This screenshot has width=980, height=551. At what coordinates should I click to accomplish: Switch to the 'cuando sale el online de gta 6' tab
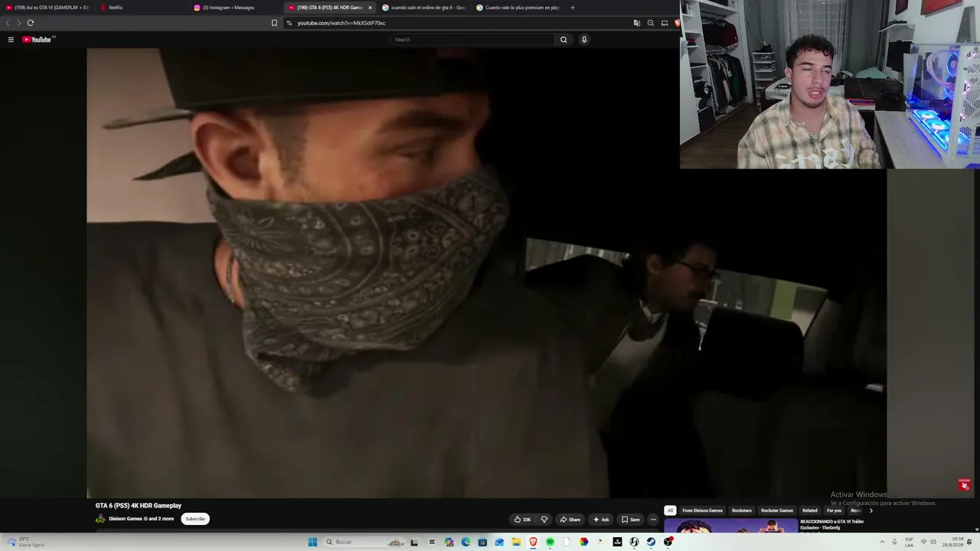(x=425, y=8)
